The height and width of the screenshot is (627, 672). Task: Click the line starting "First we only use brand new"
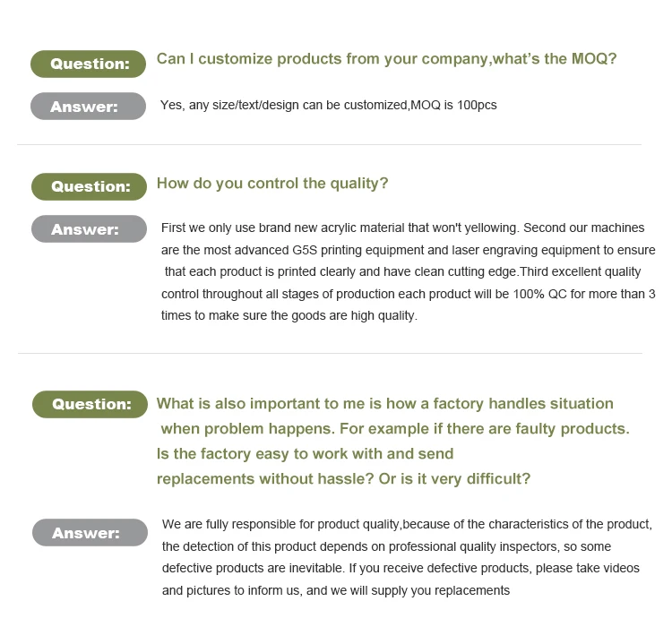click(402, 228)
